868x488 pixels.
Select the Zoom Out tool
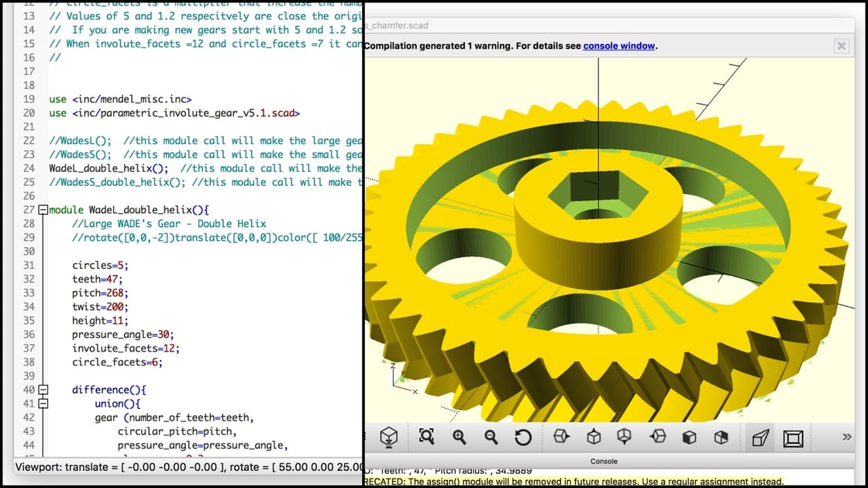tap(491, 437)
